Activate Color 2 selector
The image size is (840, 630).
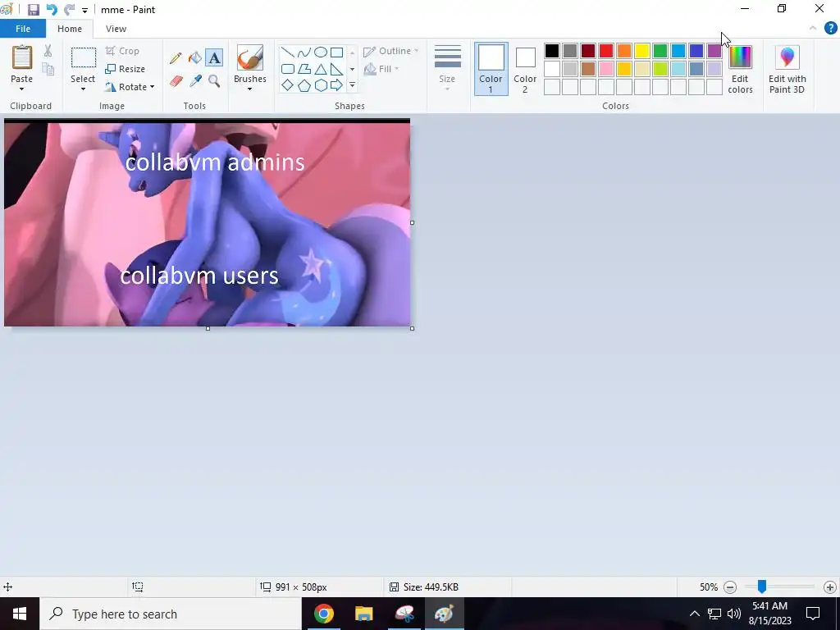pyautogui.click(x=525, y=69)
